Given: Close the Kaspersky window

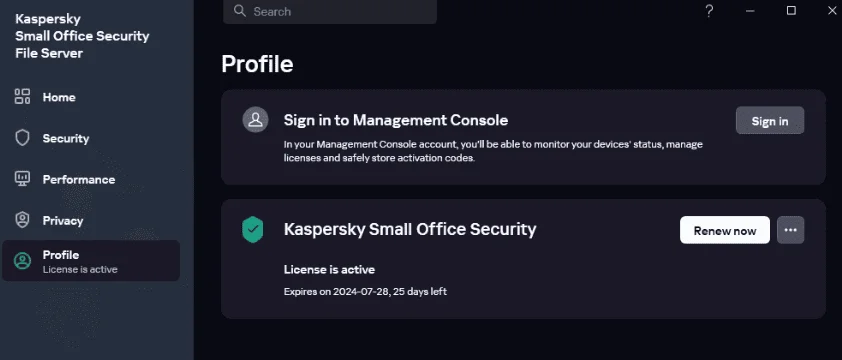Looking at the screenshot, I should click(831, 11).
